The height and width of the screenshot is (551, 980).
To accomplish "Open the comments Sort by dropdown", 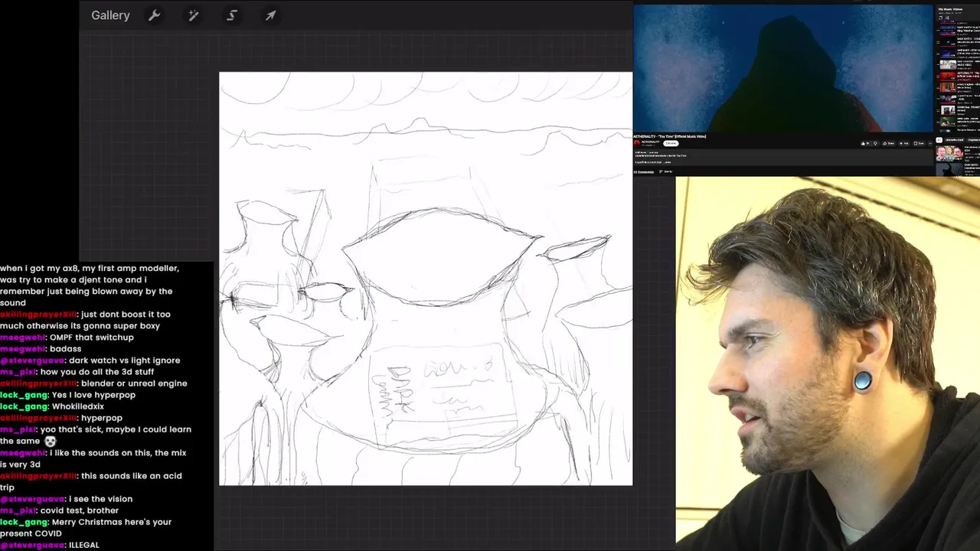I will pyautogui.click(x=665, y=171).
